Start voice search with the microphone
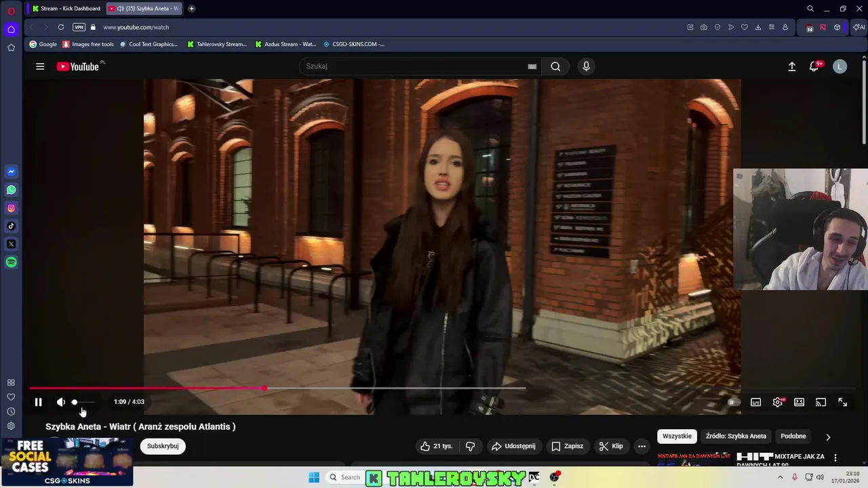 586,66
